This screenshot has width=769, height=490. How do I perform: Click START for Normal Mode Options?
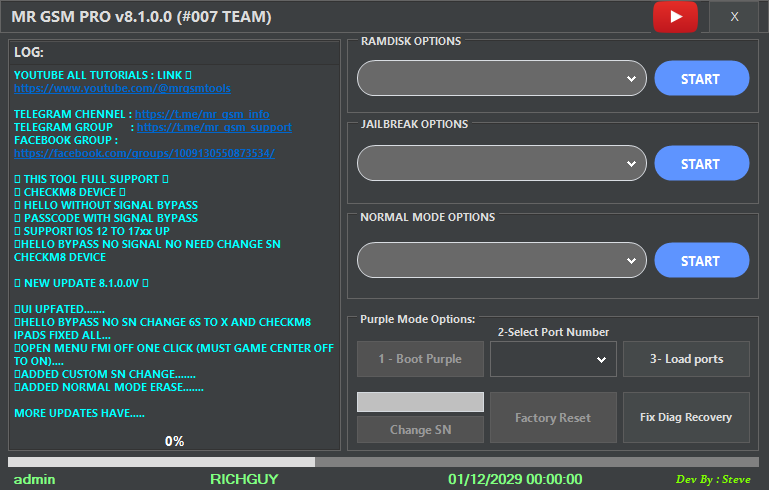point(701,260)
